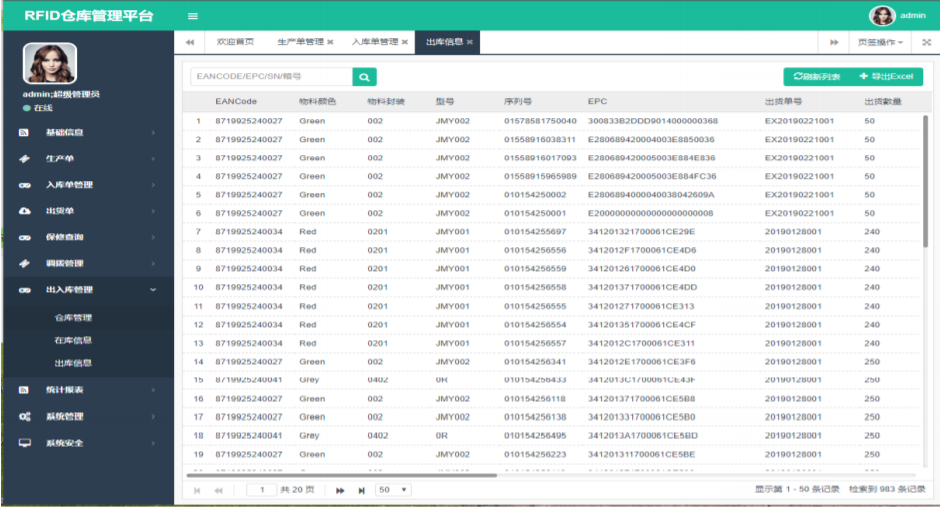
Task: Close the 入库单管理 tab
Action: [x=404, y=42]
